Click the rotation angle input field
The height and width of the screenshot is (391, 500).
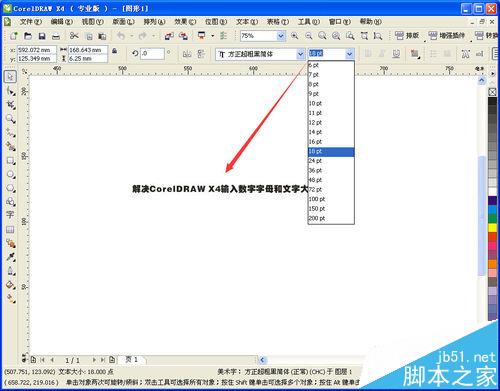[x=152, y=54]
